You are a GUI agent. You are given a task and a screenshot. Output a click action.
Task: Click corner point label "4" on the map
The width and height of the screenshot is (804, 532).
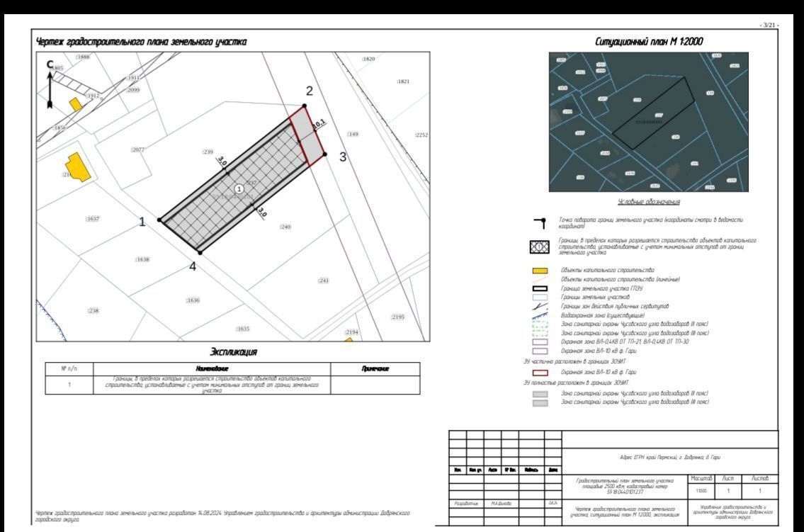click(x=193, y=266)
